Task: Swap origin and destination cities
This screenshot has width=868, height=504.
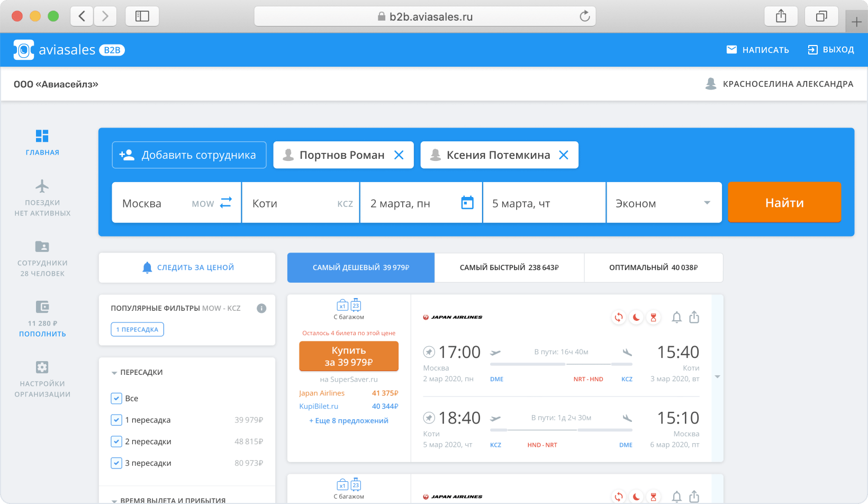Action: coord(226,203)
